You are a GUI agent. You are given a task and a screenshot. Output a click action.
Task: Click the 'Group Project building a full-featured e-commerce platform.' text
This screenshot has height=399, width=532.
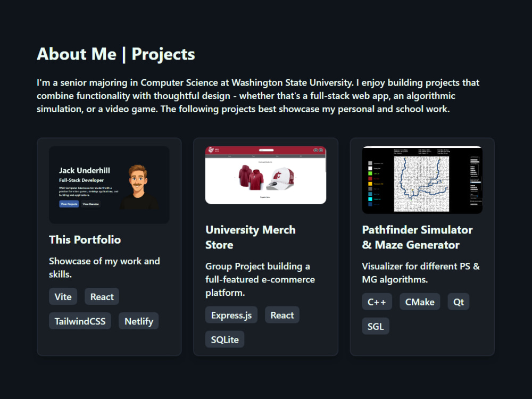pyautogui.click(x=260, y=279)
